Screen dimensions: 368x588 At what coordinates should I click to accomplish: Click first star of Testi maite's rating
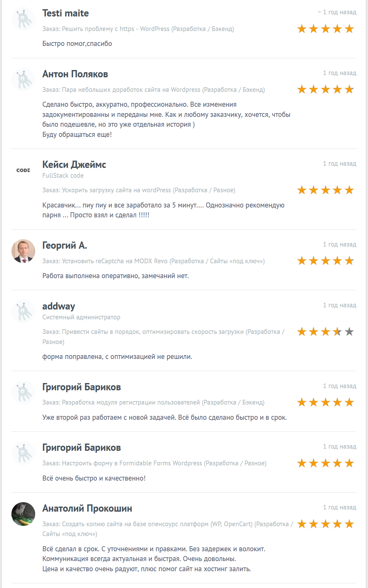coord(302,29)
